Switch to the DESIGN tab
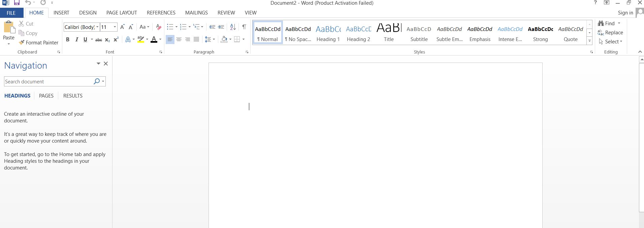This screenshot has width=644, height=228. point(88,13)
